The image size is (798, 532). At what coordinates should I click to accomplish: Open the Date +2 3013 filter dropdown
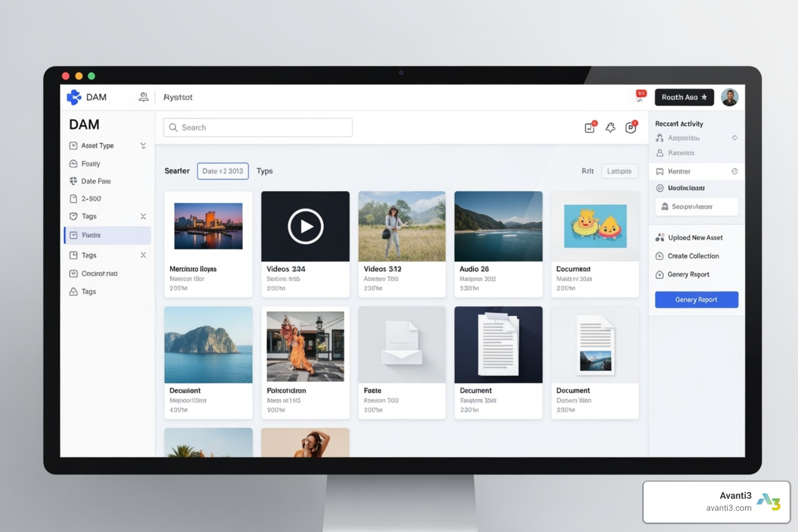coord(223,171)
